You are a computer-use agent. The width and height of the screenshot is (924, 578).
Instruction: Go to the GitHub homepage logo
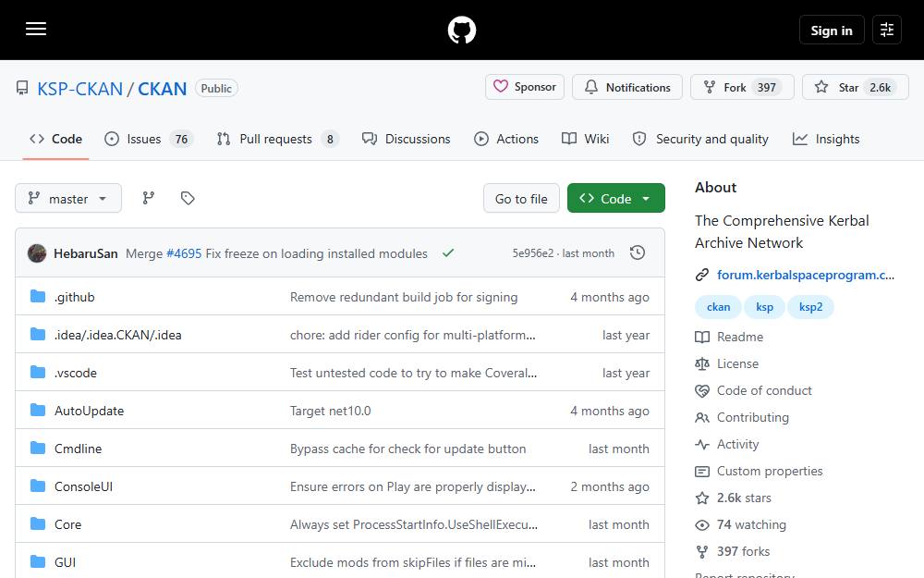coord(462,30)
